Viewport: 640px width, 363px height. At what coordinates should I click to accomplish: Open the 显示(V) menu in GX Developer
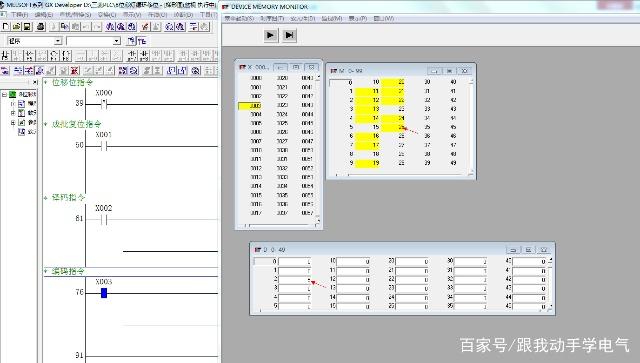[x=132, y=15]
